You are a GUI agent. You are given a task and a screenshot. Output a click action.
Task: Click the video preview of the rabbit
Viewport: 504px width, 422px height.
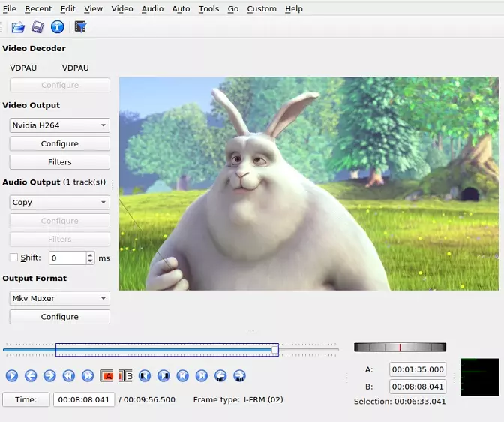tap(309, 184)
